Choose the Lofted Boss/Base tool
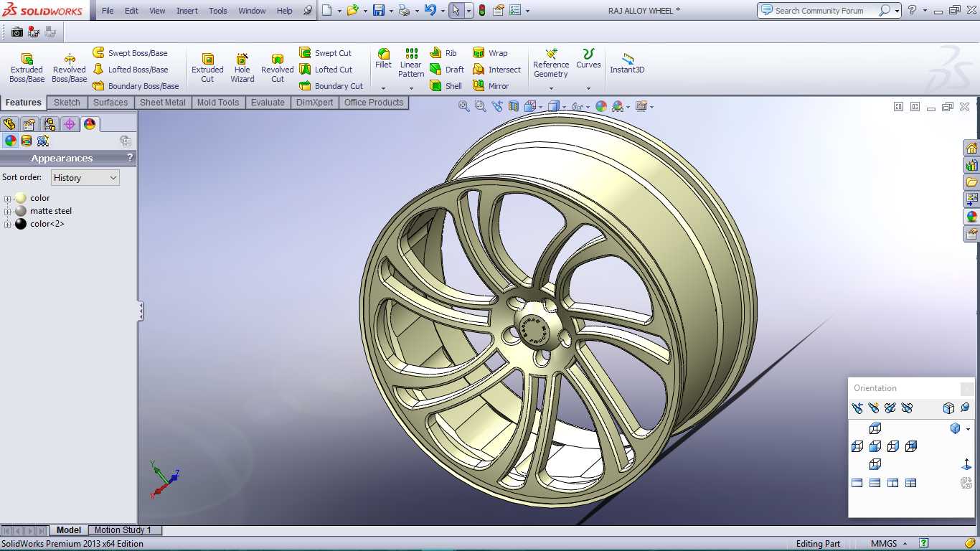The height and width of the screenshot is (551, 980). coord(131,70)
